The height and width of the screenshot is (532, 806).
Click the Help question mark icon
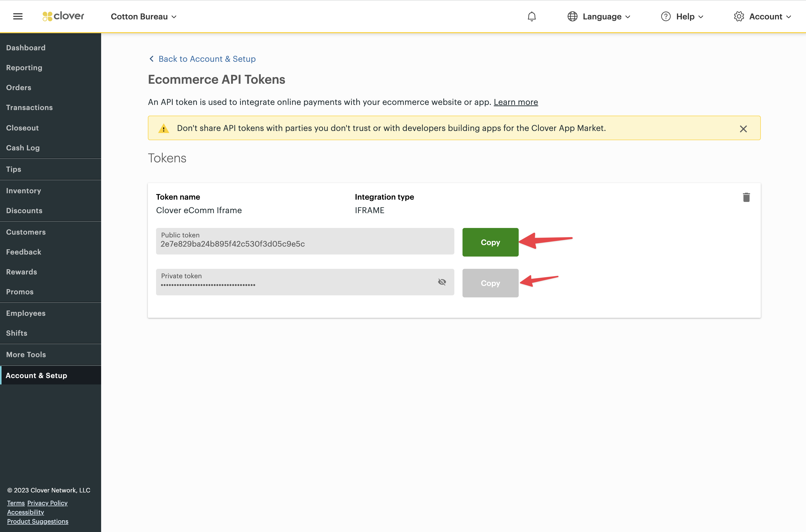666,16
